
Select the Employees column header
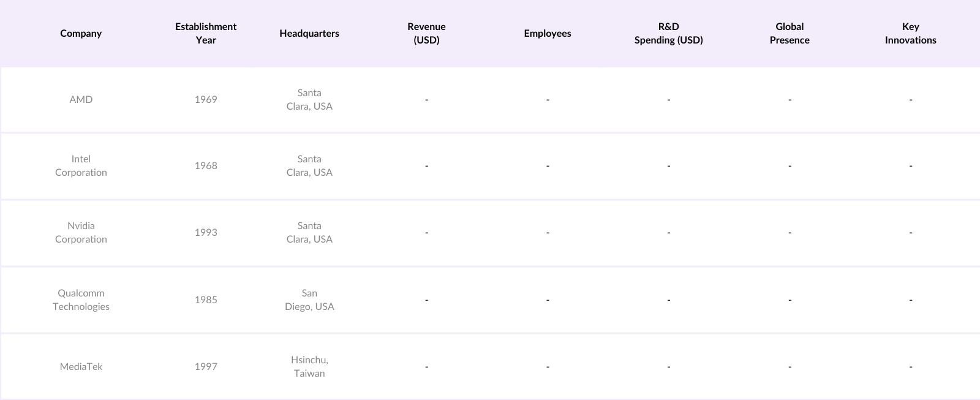tap(548, 33)
